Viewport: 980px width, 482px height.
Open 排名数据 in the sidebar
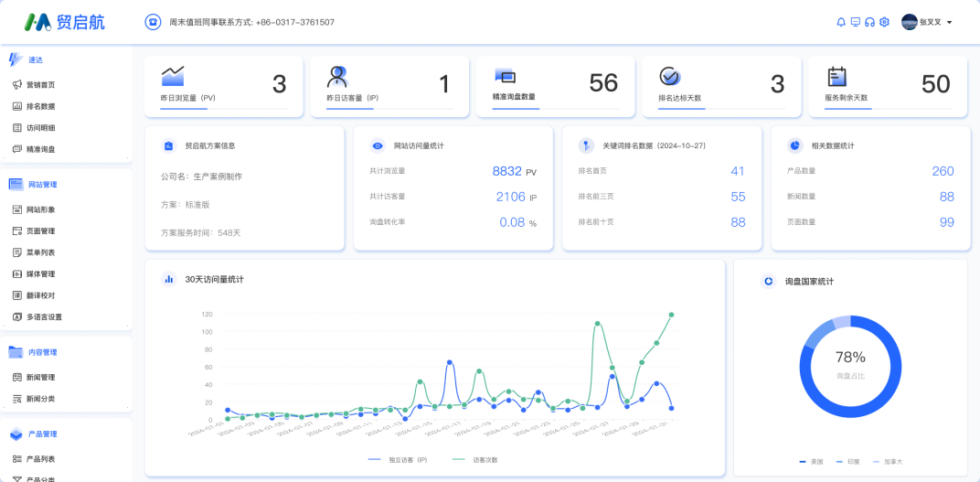(40, 106)
